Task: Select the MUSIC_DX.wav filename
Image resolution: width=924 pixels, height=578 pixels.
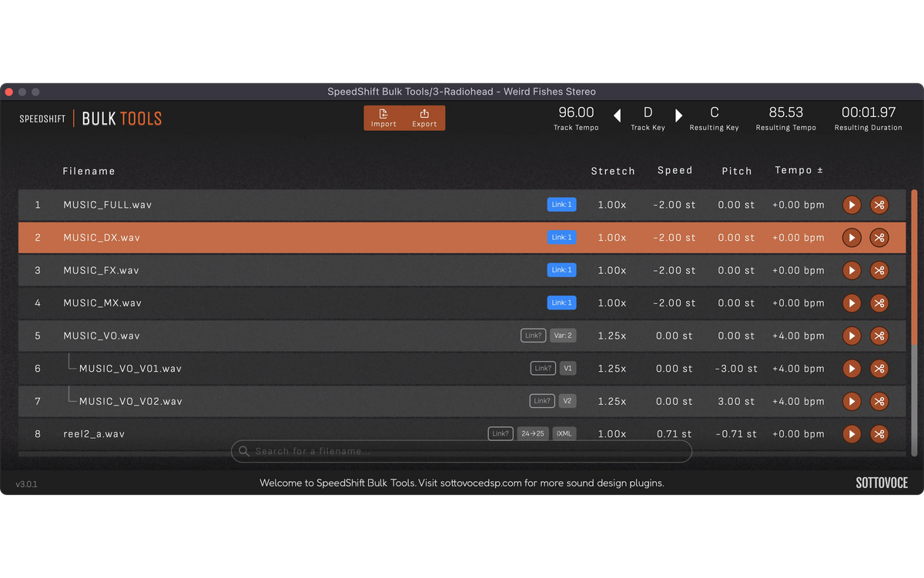Action: point(102,238)
